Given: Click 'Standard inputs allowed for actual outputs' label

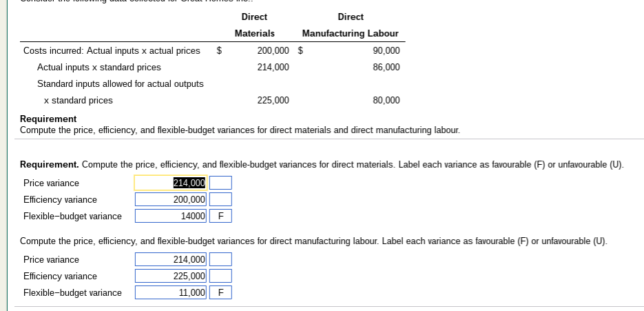Looking at the screenshot, I should tap(121, 84).
